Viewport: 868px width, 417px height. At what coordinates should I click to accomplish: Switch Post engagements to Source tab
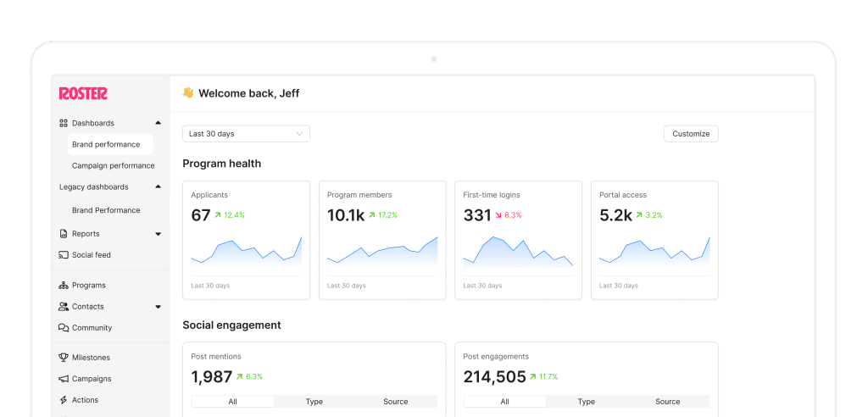[x=668, y=402]
